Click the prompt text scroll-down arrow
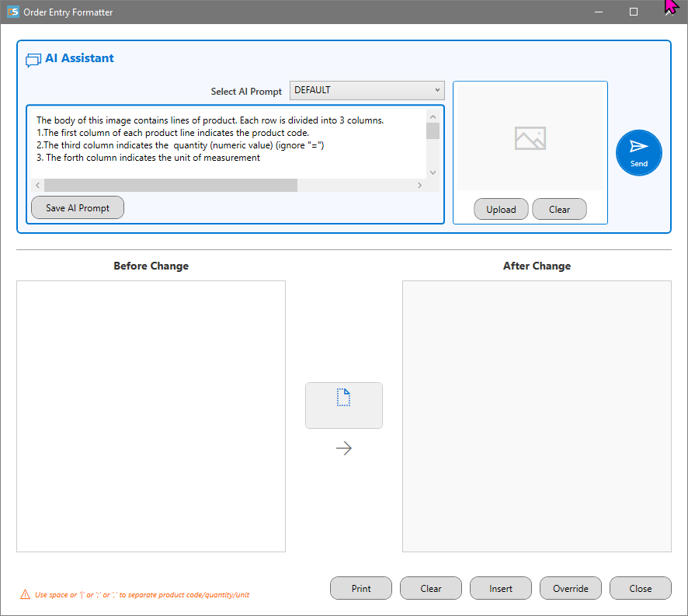 433,172
